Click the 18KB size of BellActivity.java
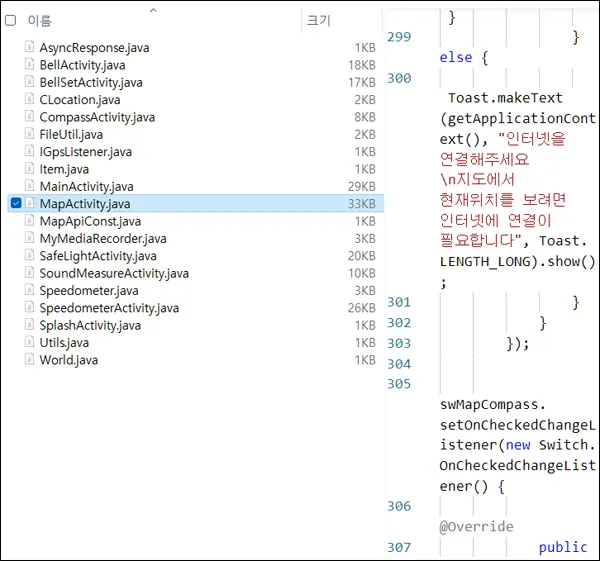 362,65
